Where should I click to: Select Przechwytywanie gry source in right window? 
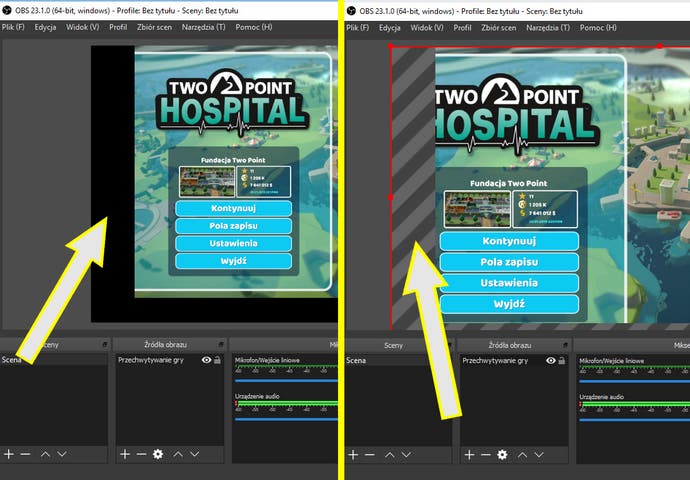495,361
